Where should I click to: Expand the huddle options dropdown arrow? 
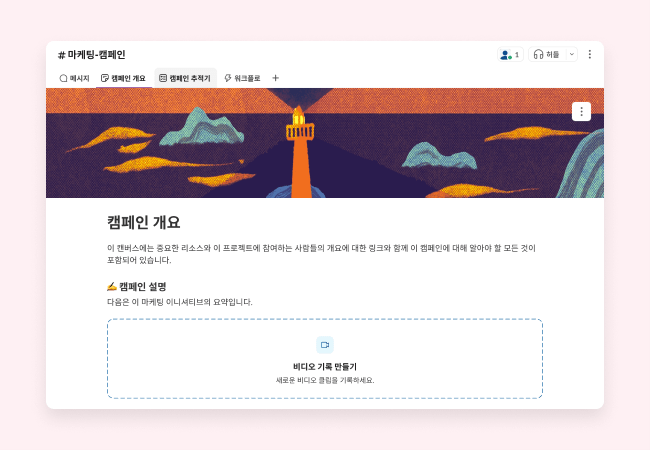tap(572, 55)
